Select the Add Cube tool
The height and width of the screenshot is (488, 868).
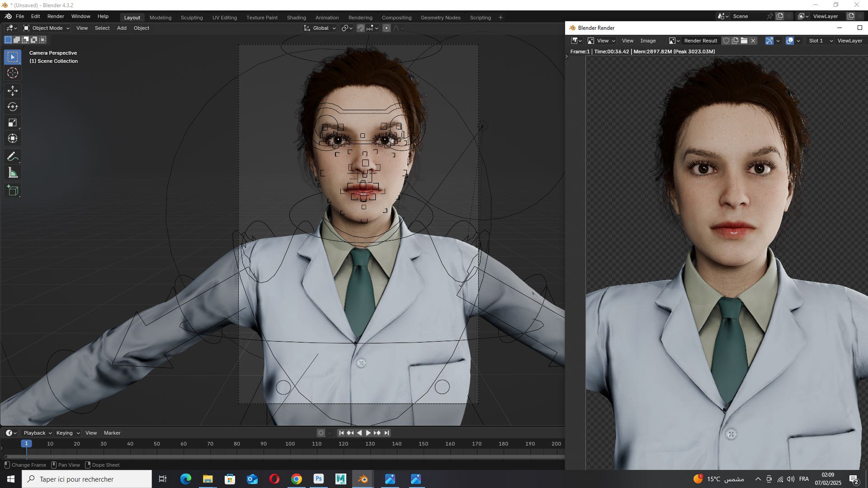pos(13,191)
